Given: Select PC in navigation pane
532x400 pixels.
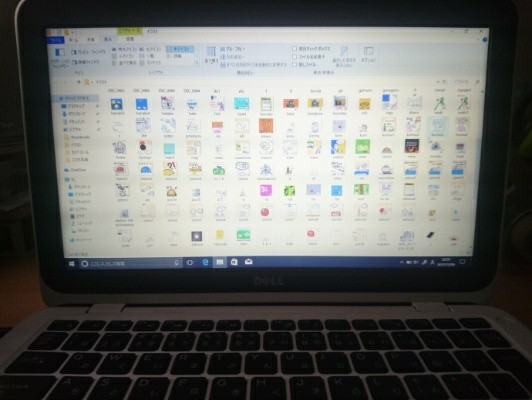Looking at the screenshot, I should 71,180.
